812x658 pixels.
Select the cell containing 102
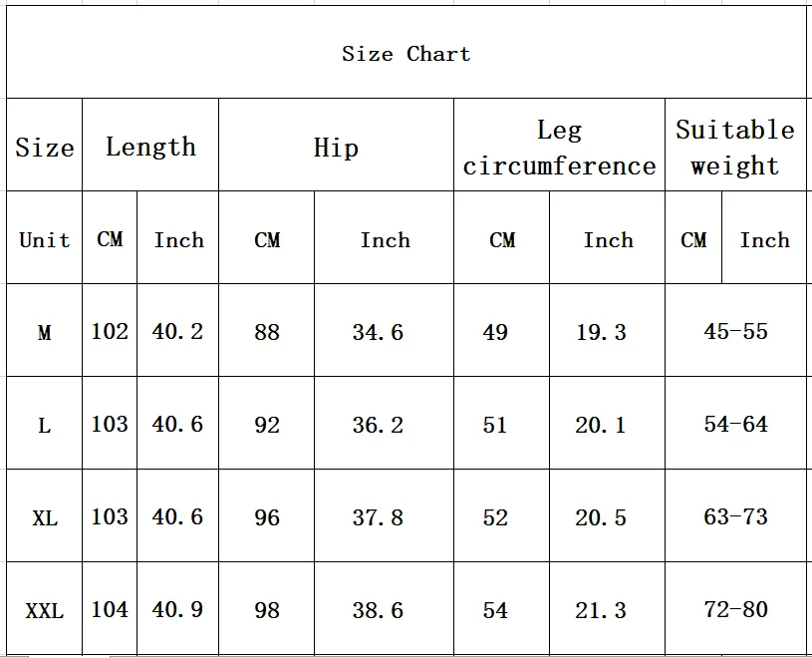(110, 330)
